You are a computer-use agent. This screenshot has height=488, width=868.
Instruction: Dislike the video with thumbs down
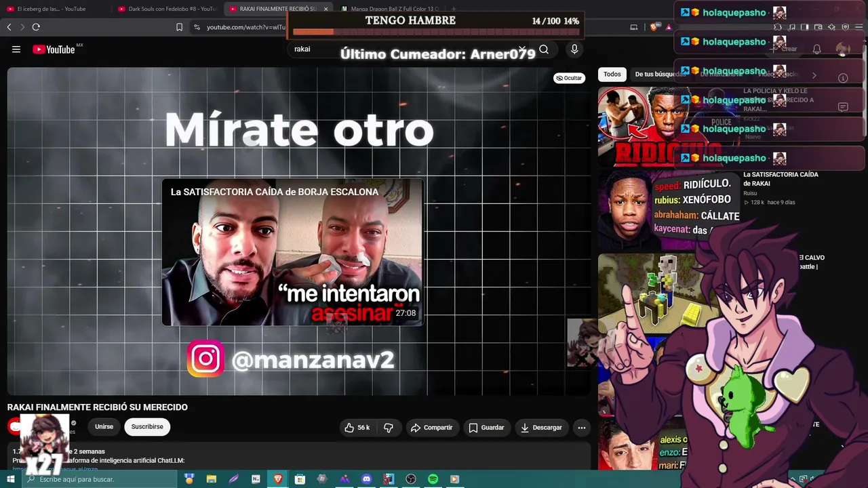pyautogui.click(x=389, y=428)
